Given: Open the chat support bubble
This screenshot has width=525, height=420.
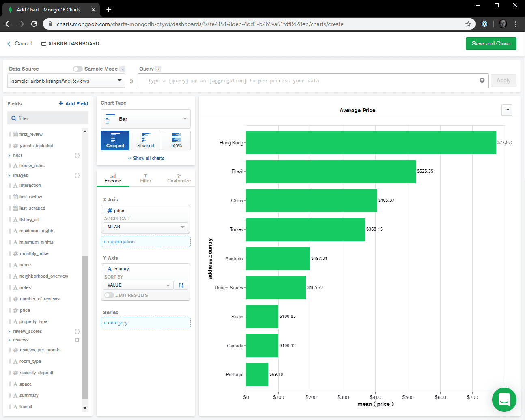Looking at the screenshot, I should 504,400.
